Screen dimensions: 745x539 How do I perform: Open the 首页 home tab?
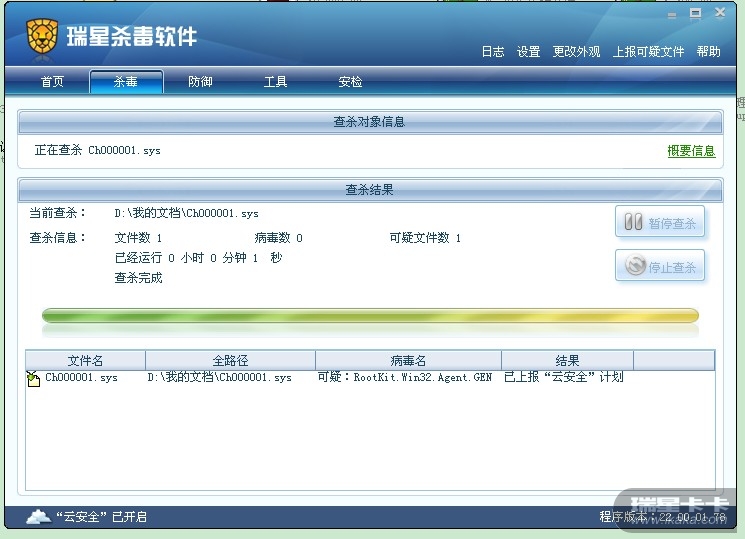pyautogui.click(x=52, y=82)
